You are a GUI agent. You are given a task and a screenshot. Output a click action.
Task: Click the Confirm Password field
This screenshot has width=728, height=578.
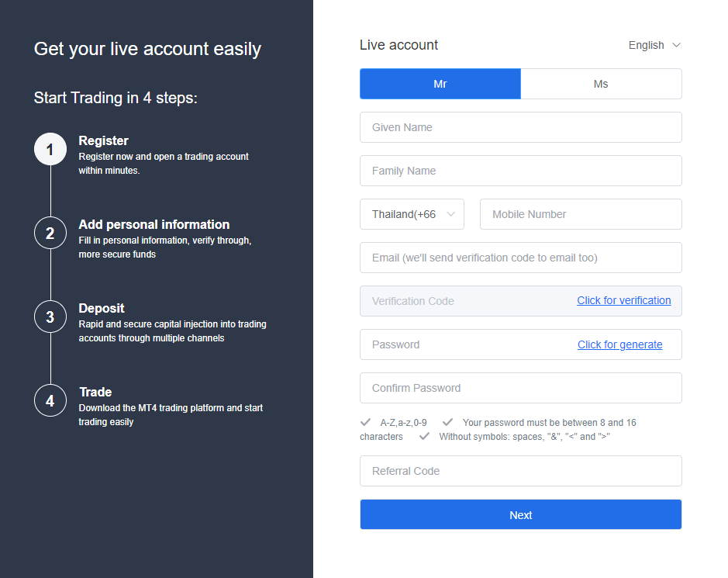tap(520, 388)
